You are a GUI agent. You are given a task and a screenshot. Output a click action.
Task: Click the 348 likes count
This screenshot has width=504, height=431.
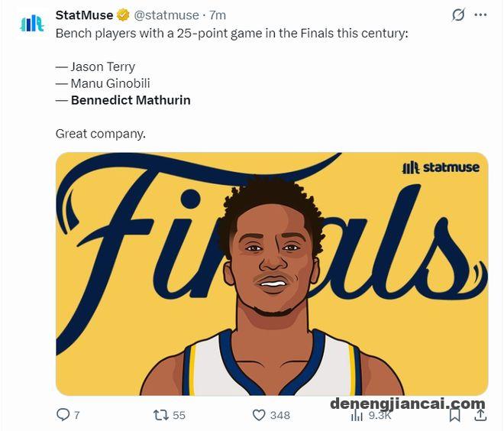pyautogui.click(x=280, y=416)
